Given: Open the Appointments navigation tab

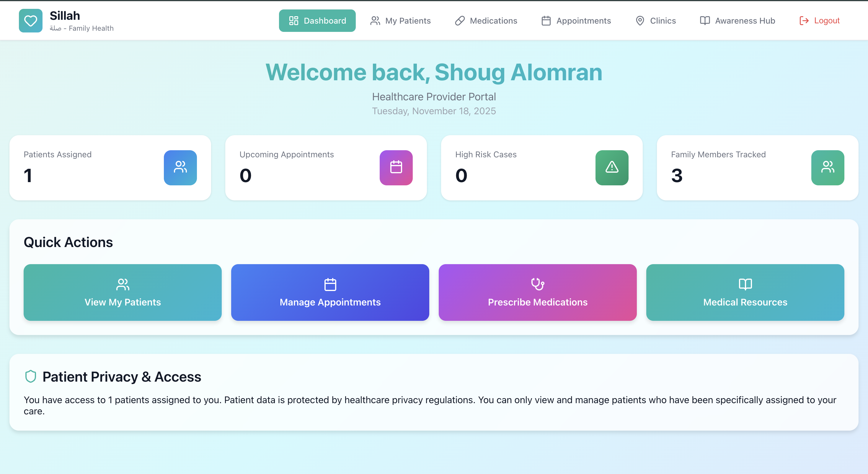Looking at the screenshot, I should pos(576,21).
